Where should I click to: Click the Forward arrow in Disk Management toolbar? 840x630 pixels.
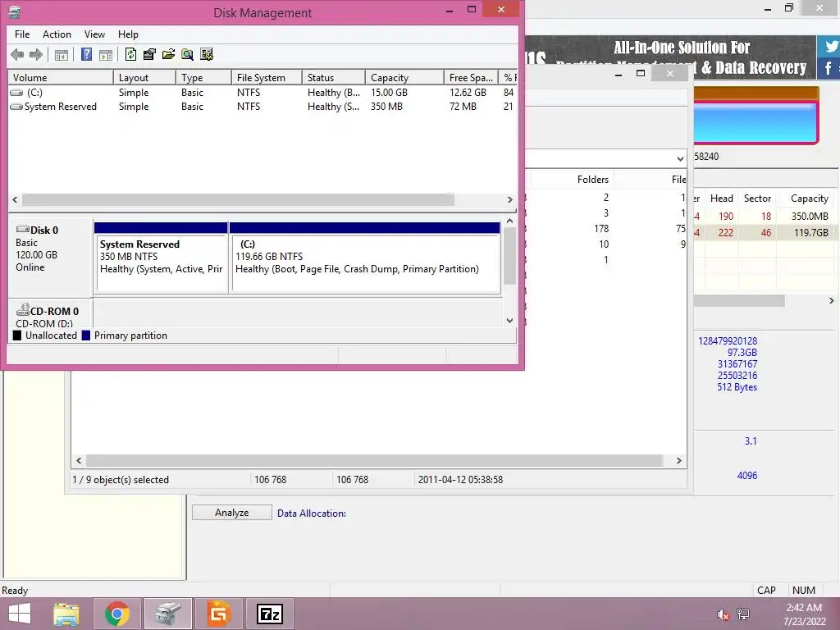36,54
